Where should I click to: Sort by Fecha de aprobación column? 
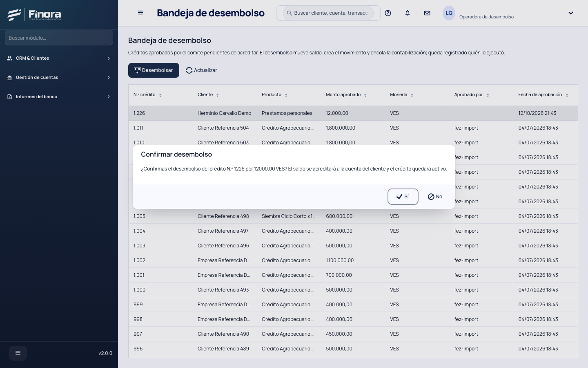coord(567,95)
